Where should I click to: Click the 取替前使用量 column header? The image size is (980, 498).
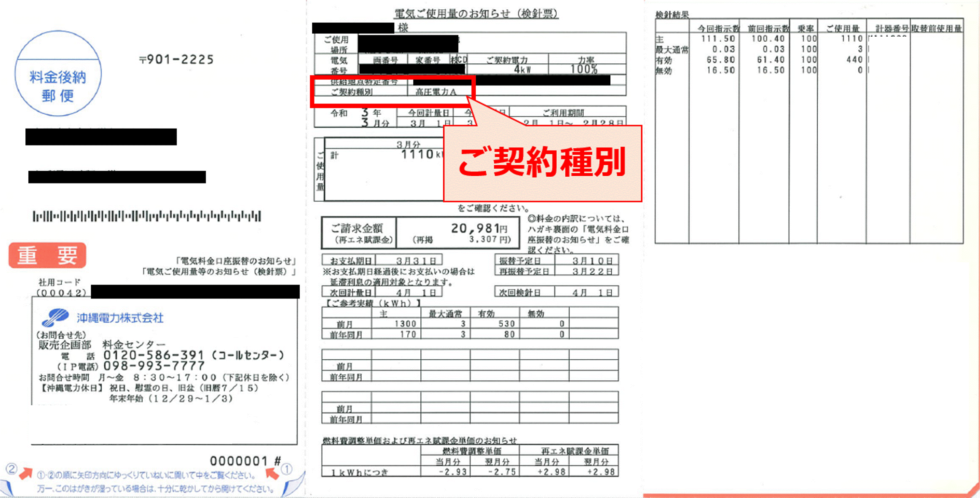click(x=937, y=28)
